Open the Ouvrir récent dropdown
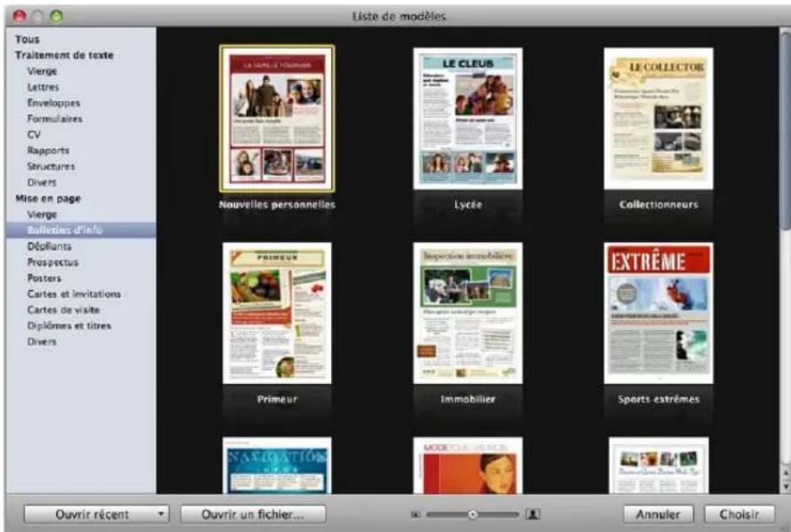The height and width of the screenshot is (532, 791). tap(96, 515)
